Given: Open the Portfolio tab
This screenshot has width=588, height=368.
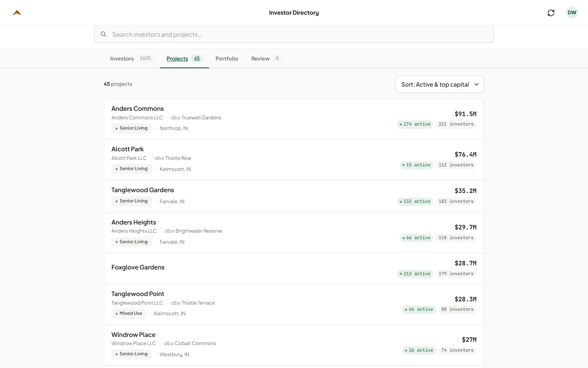Looking at the screenshot, I should (x=227, y=58).
